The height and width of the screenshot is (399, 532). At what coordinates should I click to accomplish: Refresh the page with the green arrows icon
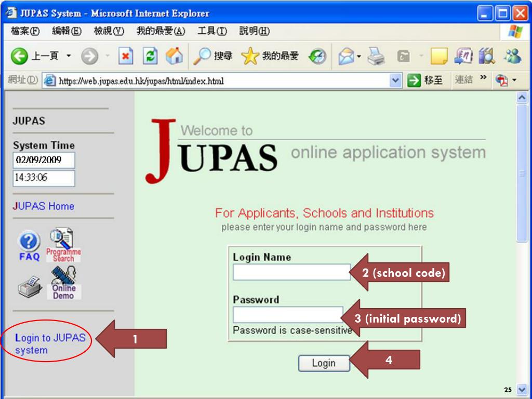[x=150, y=56]
